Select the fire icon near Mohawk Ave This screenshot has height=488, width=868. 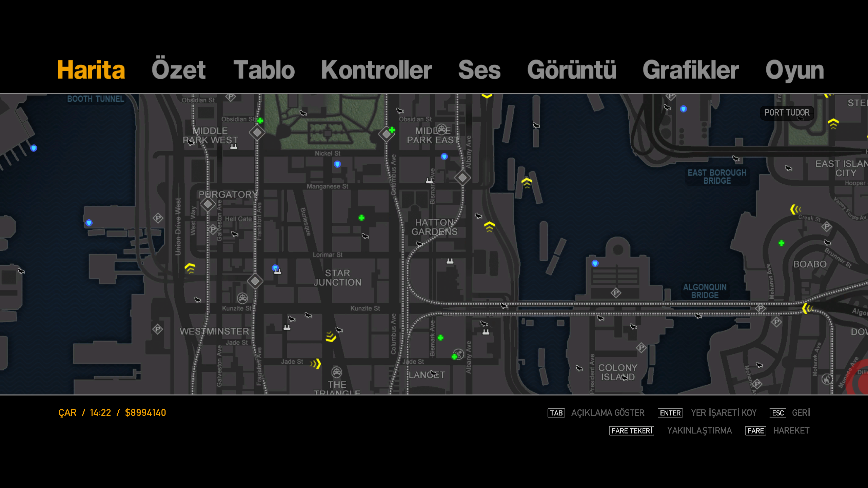(827, 379)
